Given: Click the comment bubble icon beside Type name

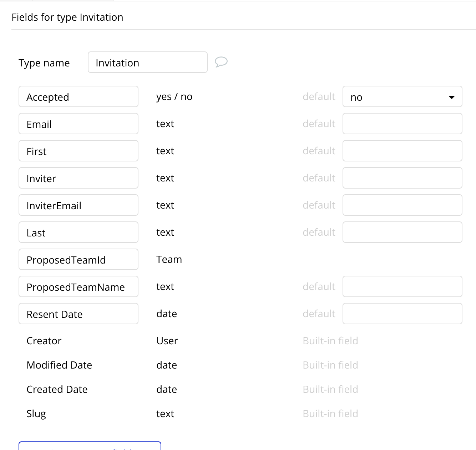Looking at the screenshot, I should click(x=221, y=62).
